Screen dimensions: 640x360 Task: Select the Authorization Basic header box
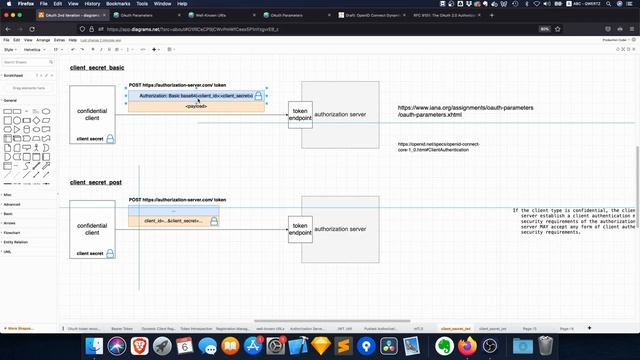[196, 96]
